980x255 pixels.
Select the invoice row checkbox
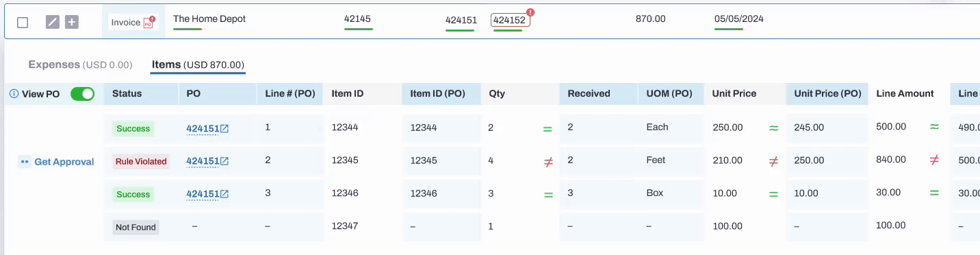coord(23,23)
